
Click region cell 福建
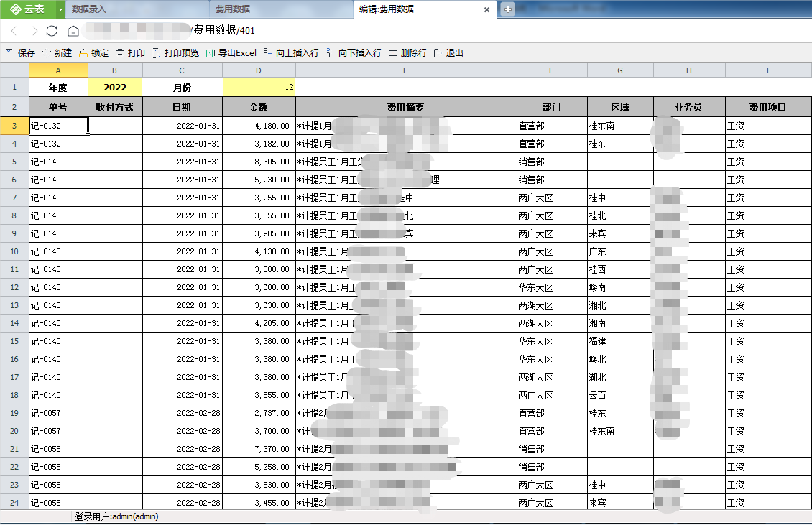point(620,341)
